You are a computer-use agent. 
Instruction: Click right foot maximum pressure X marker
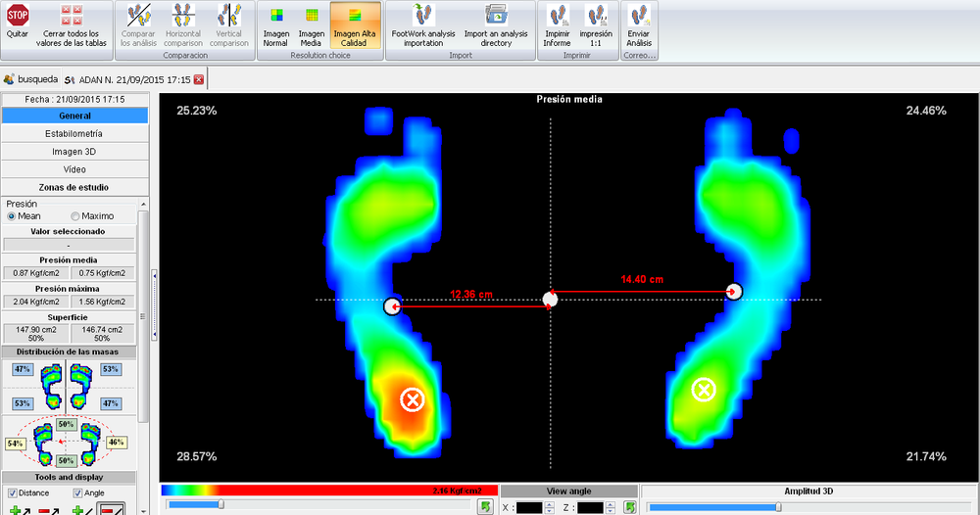pyautogui.click(x=704, y=390)
